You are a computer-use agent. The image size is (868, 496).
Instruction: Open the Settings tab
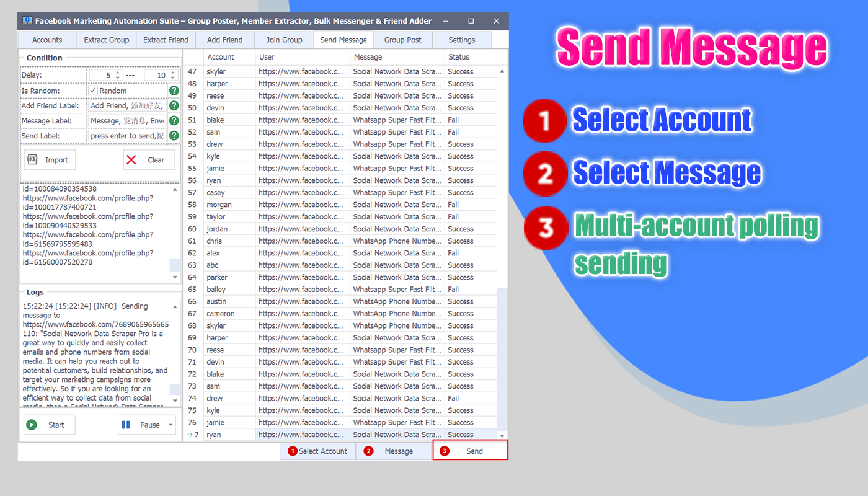coord(462,40)
